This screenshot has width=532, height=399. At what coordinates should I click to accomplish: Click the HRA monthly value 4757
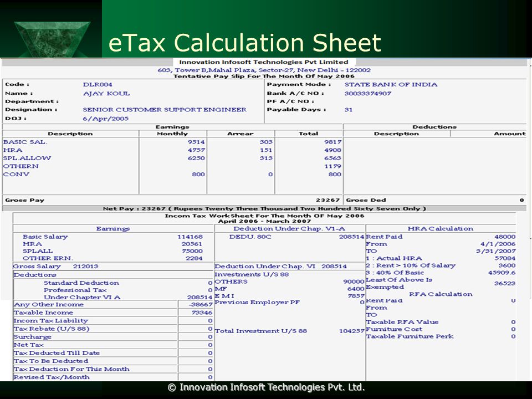coord(196,150)
